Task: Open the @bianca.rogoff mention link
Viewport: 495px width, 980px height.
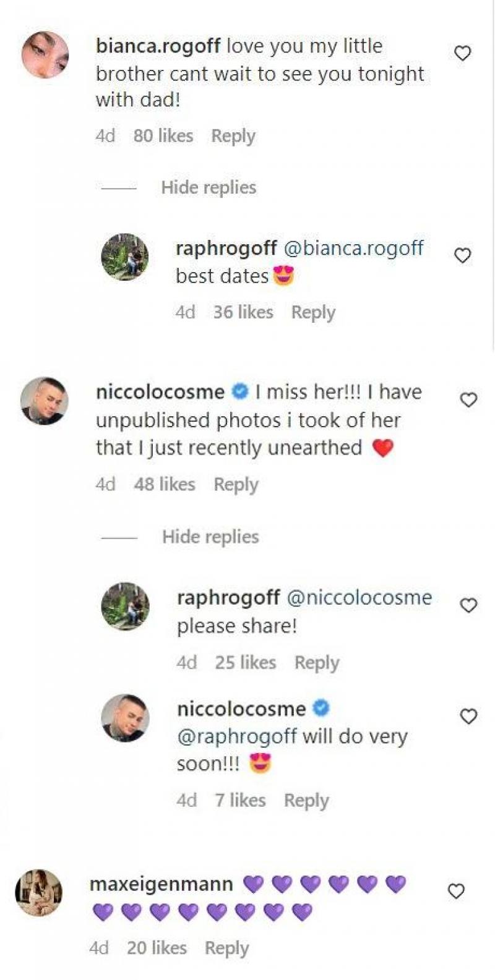Action: (x=353, y=248)
